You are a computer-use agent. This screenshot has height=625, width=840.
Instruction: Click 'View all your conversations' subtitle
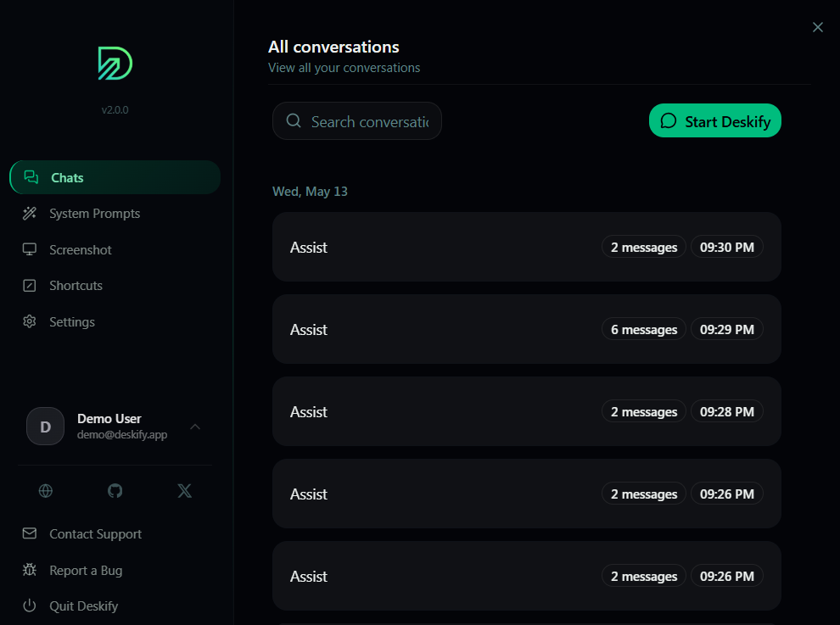coord(344,68)
